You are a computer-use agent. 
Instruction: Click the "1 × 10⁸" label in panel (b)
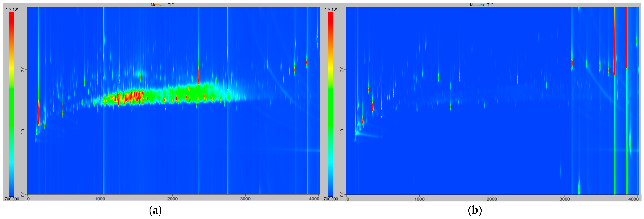click(x=331, y=9)
